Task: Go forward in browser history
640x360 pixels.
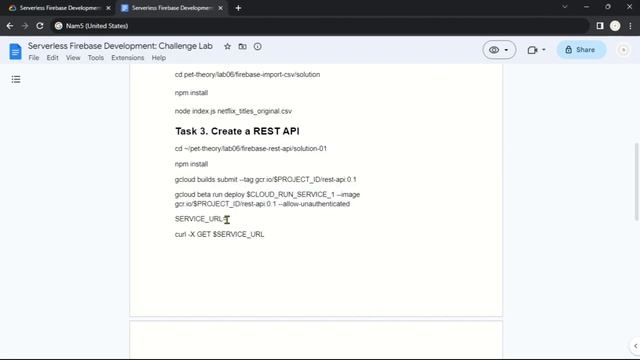Action: pyautogui.click(x=25, y=26)
